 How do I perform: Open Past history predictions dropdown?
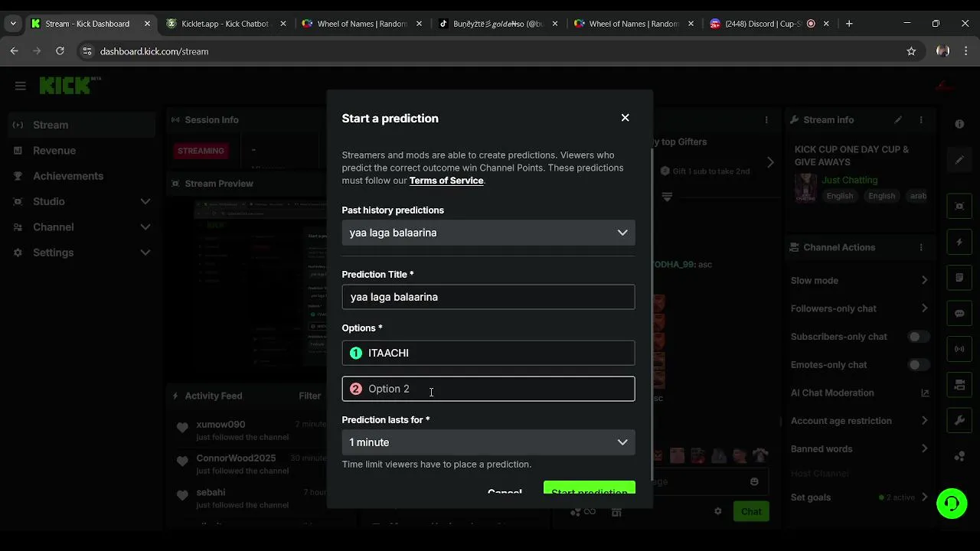(x=488, y=233)
